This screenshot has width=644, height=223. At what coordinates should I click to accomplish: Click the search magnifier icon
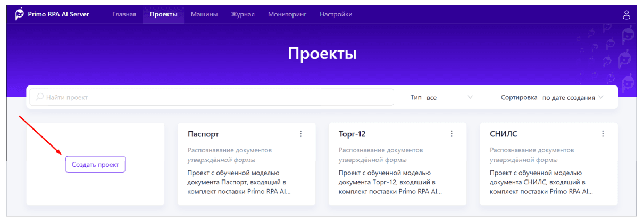coord(40,98)
